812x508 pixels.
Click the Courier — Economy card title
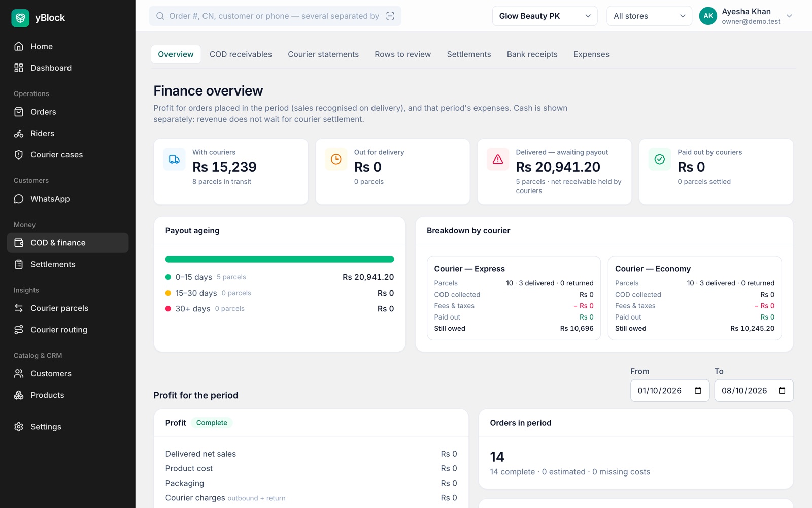click(653, 269)
